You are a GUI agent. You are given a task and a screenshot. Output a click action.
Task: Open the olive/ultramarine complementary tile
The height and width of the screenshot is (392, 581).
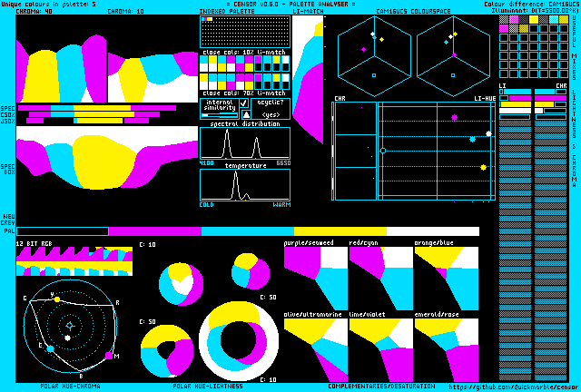coord(316,349)
